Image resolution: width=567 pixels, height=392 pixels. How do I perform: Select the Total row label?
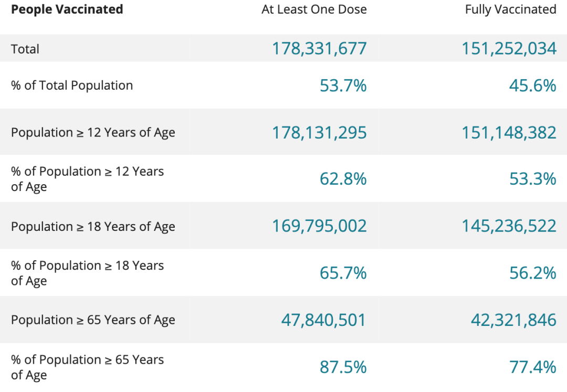coord(25,49)
